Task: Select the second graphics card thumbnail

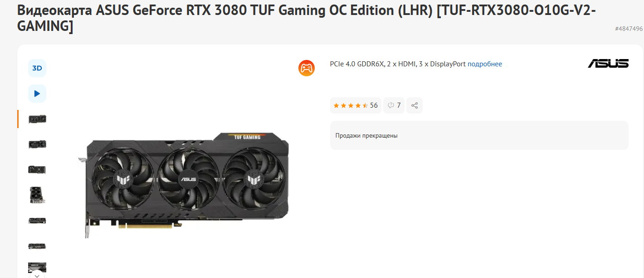Action: (37, 144)
